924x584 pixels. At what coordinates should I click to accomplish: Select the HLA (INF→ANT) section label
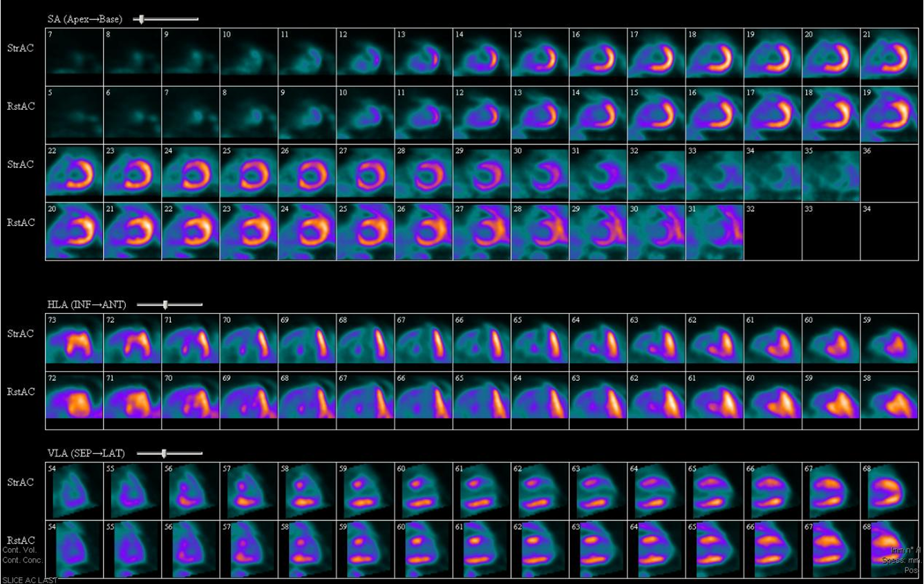[x=86, y=305]
